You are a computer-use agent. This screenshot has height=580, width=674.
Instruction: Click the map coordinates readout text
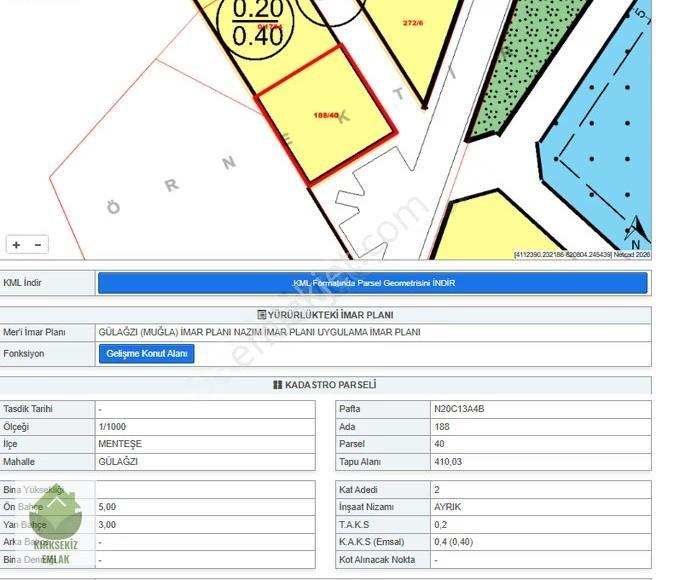pos(582,255)
